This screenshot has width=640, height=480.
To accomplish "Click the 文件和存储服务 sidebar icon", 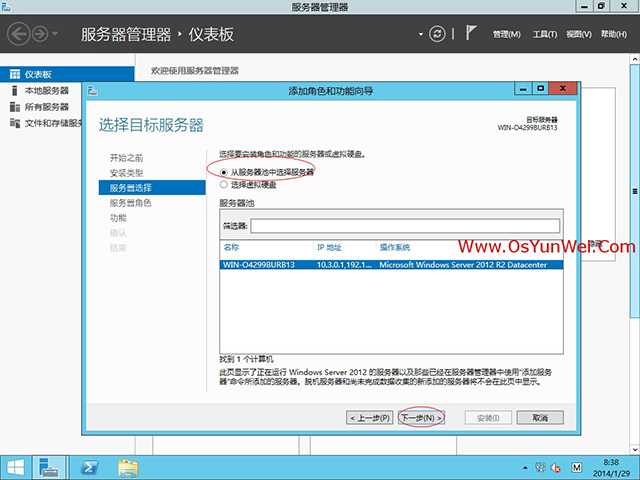I will (15, 123).
